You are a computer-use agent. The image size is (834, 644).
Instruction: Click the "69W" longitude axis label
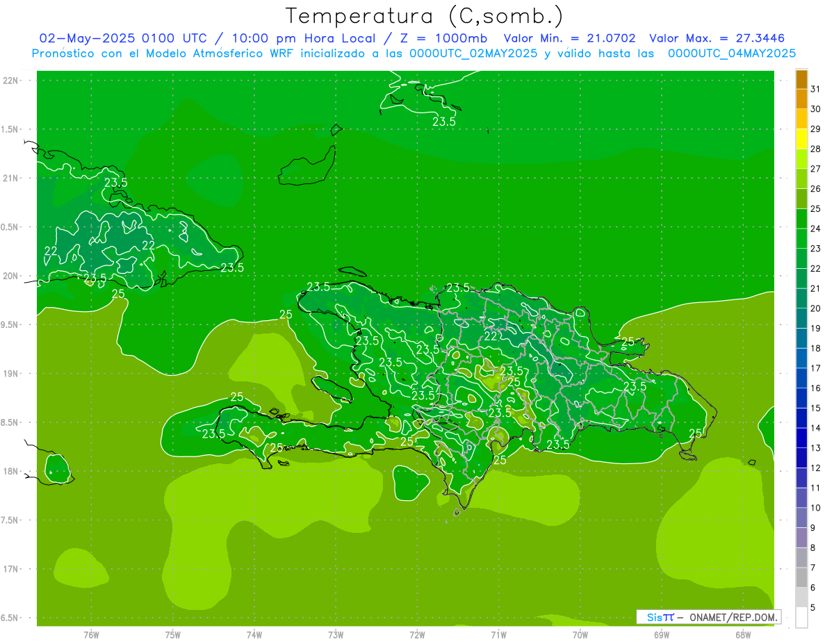661,635
